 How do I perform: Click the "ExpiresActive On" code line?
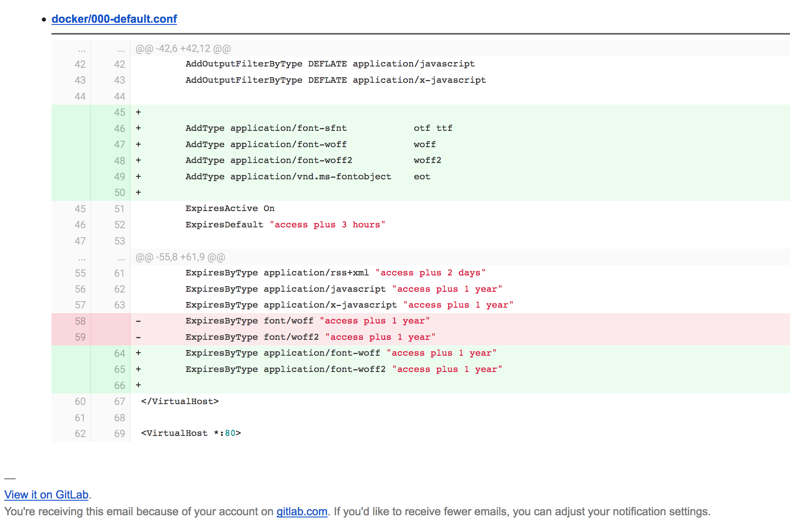pos(230,209)
